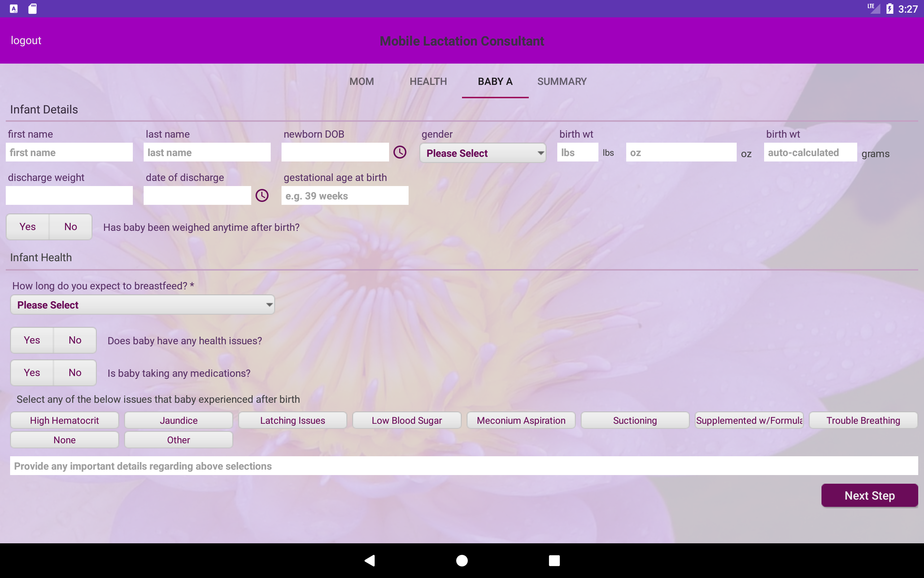The image size is (924, 578).
Task: Toggle the Meconium Aspiration issue
Action: 521,420
